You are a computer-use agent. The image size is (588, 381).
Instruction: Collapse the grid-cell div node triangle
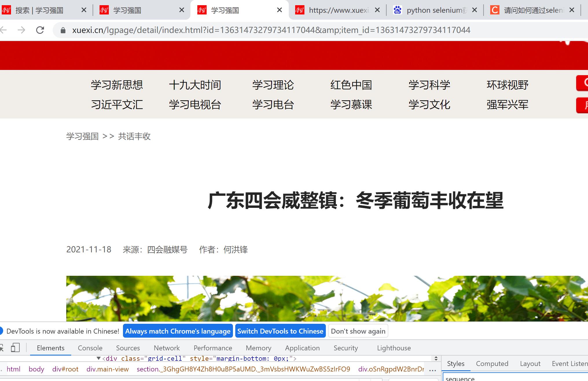99,358
